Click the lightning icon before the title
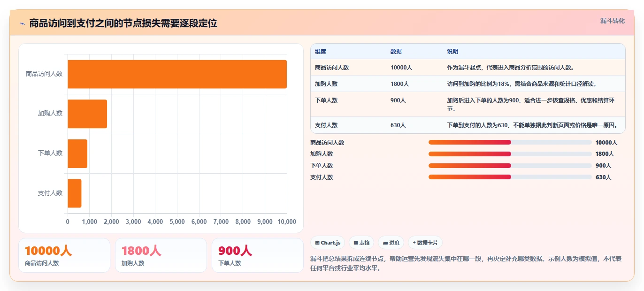This screenshot has height=291, width=644. point(22,23)
